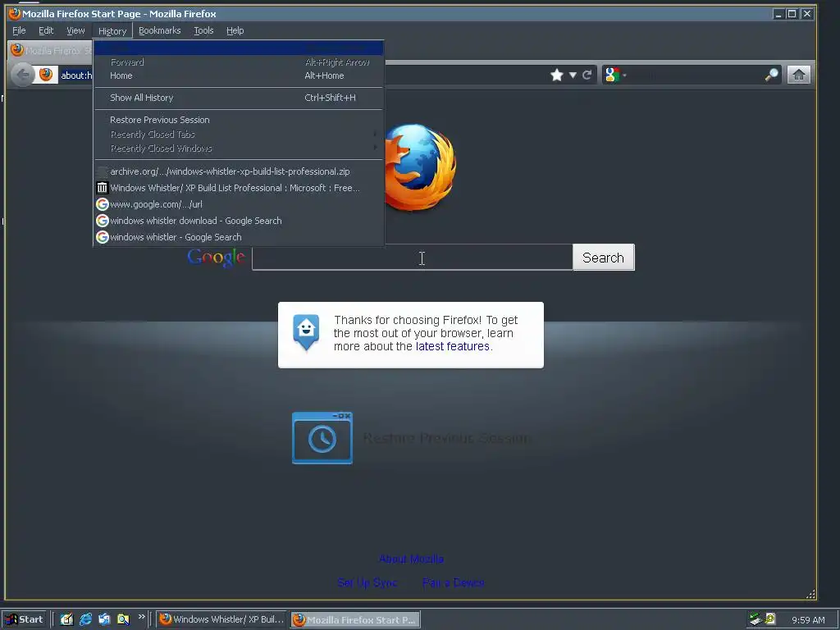
Task: Open the Edit menu
Action: pos(46,30)
